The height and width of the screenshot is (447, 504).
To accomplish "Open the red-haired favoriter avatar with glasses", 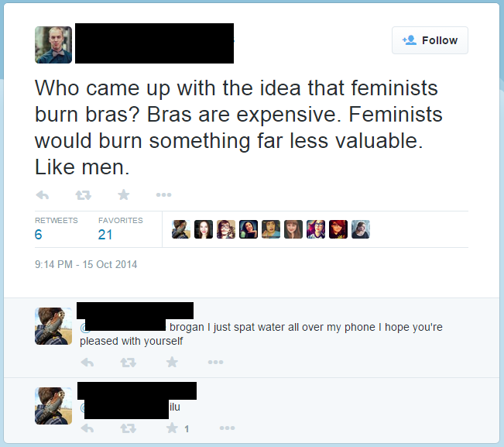I will pyautogui.click(x=338, y=229).
